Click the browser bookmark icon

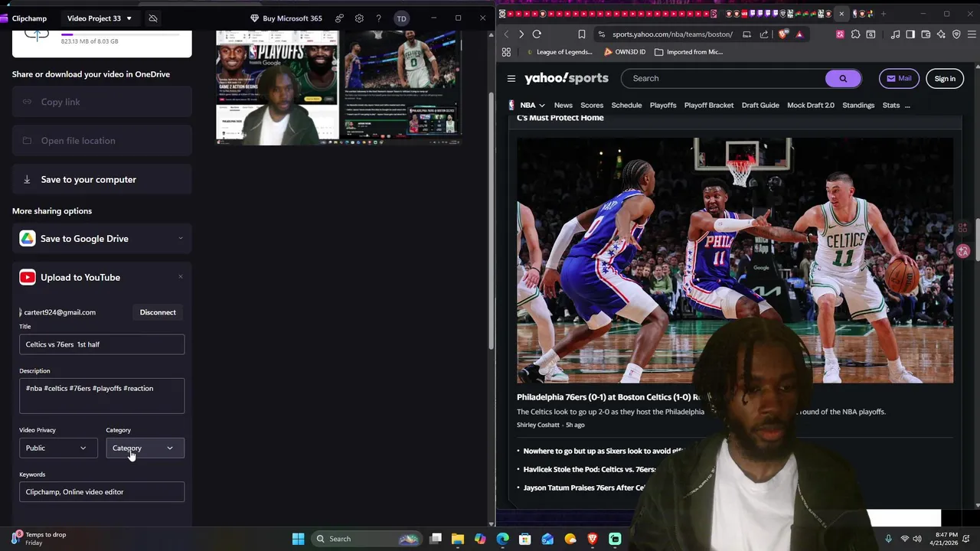tap(582, 34)
